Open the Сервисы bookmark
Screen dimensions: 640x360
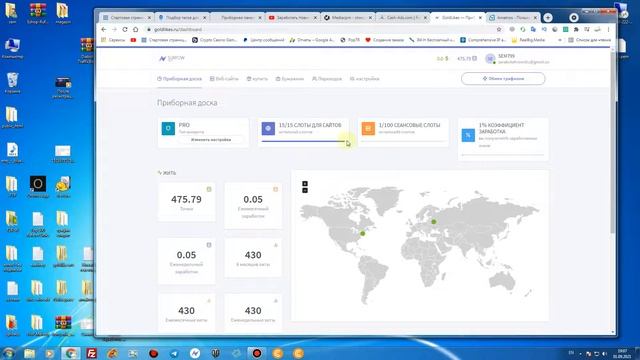[113, 40]
